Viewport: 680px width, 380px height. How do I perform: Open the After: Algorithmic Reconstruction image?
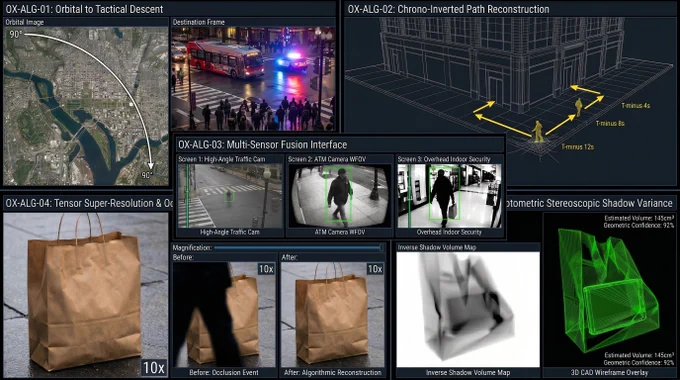click(x=332, y=314)
